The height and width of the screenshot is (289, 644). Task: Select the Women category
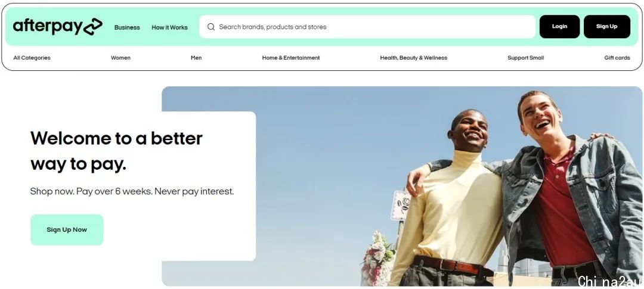pos(120,58)
